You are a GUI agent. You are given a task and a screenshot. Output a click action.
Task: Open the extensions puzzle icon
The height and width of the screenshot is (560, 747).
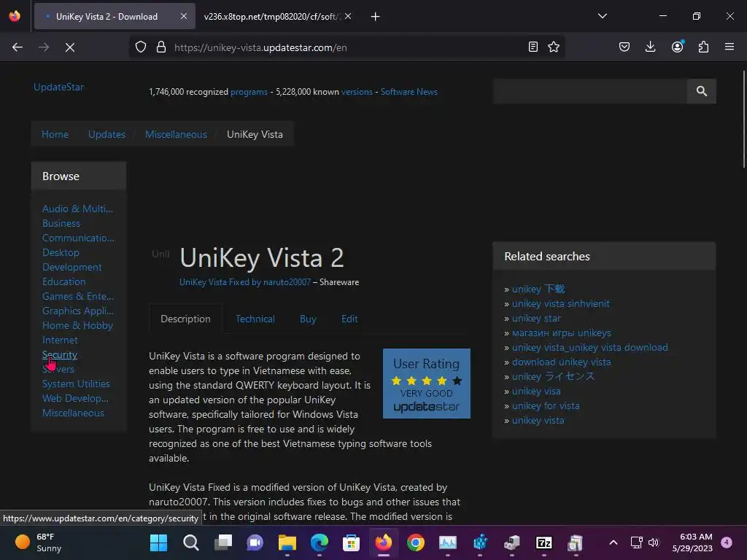703,47
